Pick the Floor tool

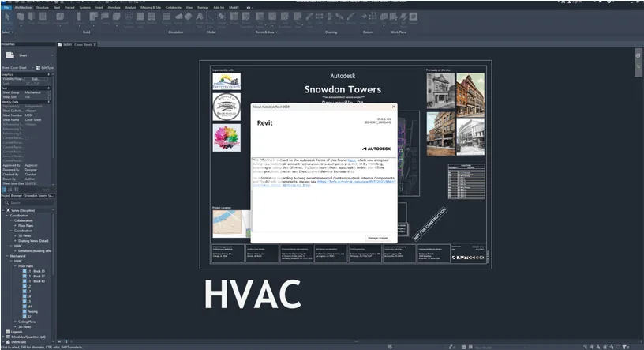(117, 17)
